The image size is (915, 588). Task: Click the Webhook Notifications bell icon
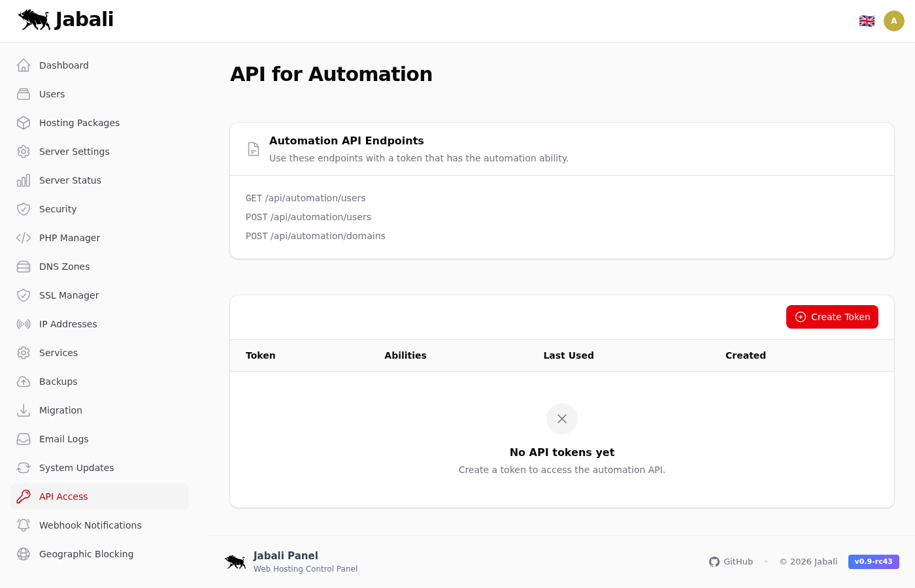(24, 525)
